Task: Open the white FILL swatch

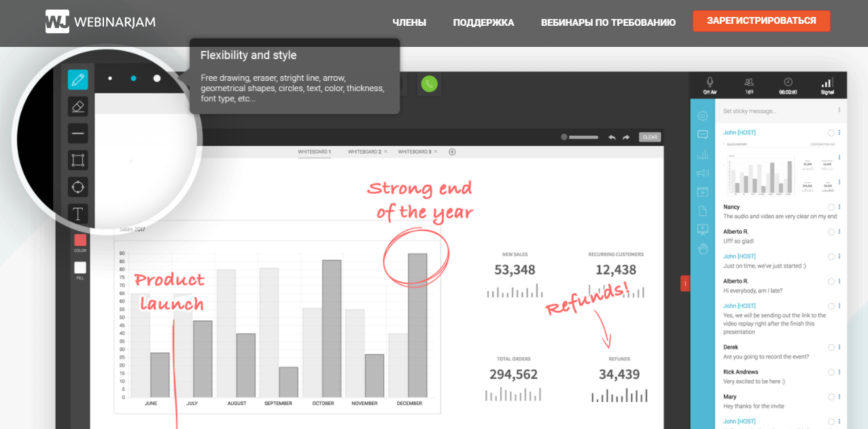Action: (x=80, y=267)
